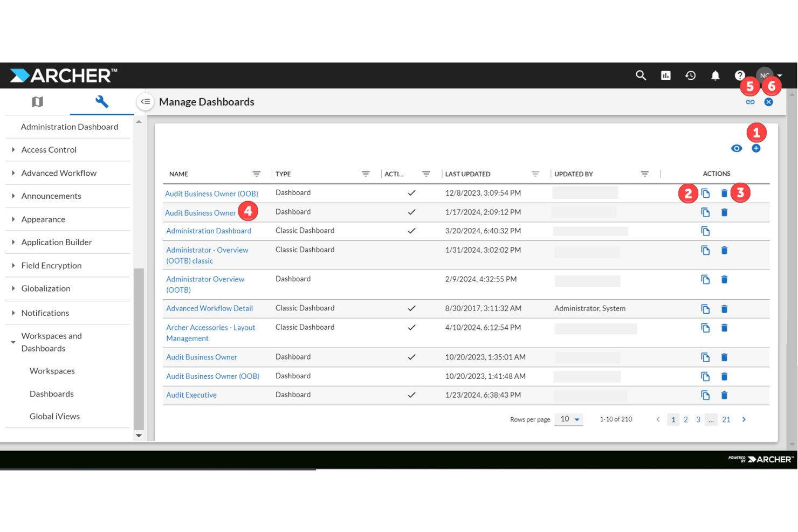The height and width of the screenshot is (532, 798).
Task: Switch to the Administration wrench tab
Action: (102, 101)
